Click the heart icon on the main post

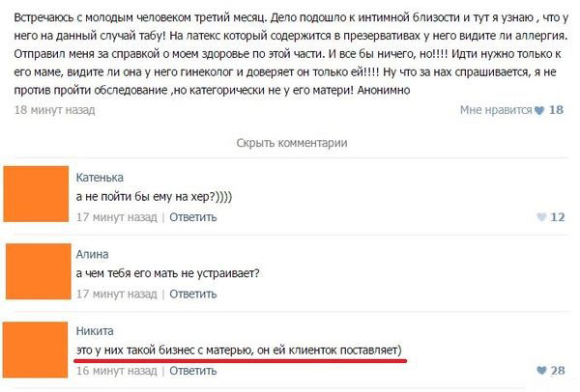(x=539, y=111)
